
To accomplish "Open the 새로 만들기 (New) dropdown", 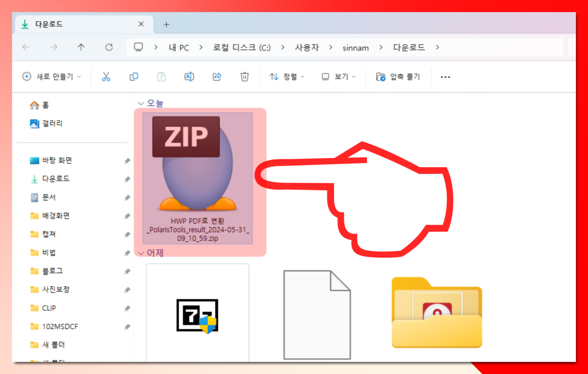I will (x=52, y=77).
